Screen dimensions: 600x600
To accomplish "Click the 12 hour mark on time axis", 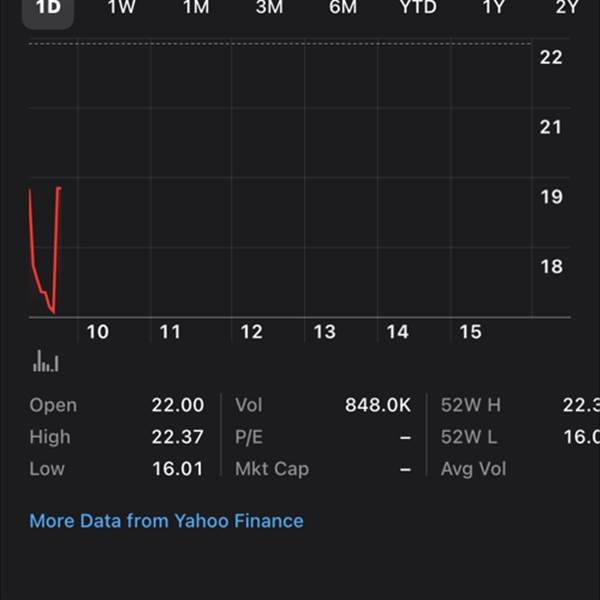I will tap(251, 332).
